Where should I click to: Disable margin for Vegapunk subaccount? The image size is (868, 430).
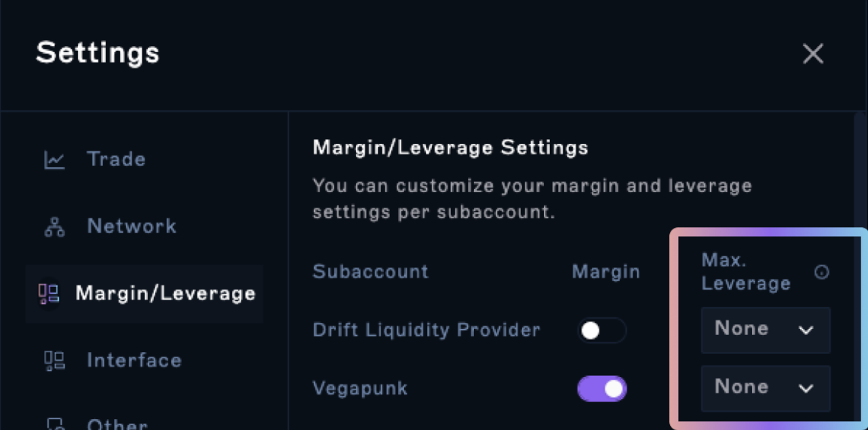602,389
